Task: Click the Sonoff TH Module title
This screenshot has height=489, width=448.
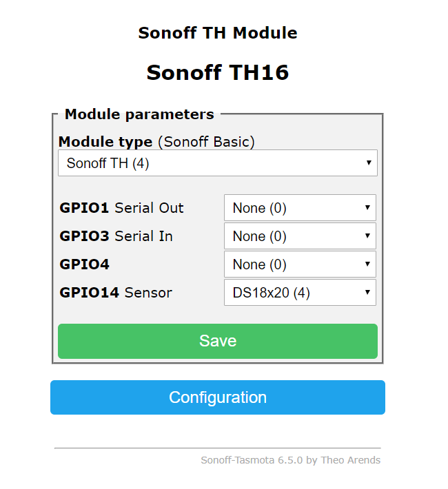Action: [x=218, y=33]
